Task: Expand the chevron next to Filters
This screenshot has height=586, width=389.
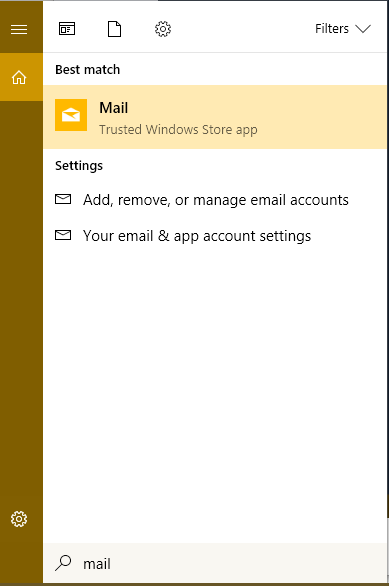Action: 363,29
